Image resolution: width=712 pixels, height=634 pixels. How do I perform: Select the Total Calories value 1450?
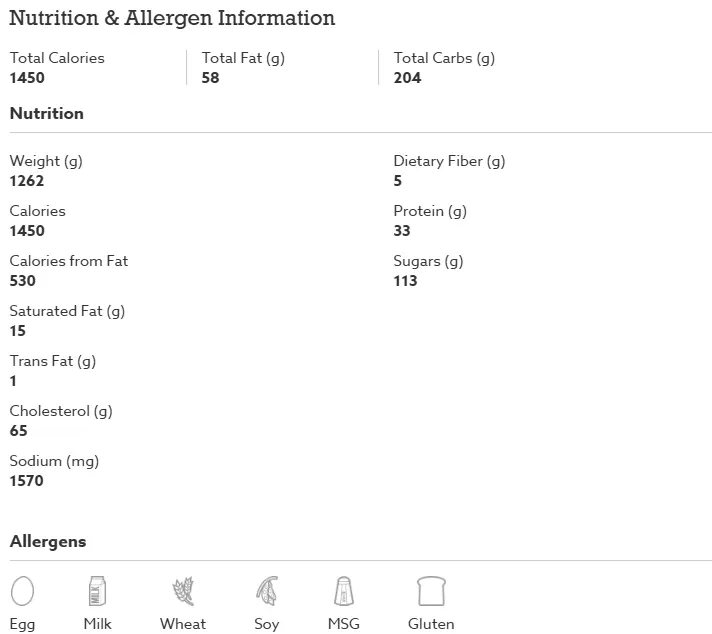[27, 78]
